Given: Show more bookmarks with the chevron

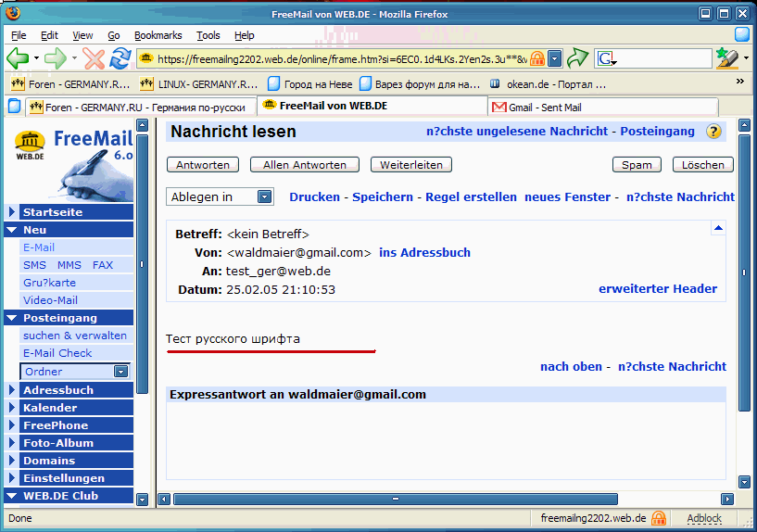Looking at the screenshot, I should pyautogui.click(x=740, y=82).
